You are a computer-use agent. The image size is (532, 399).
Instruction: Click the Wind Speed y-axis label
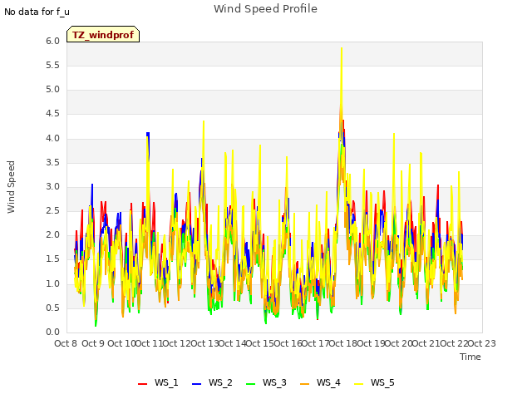11,187
